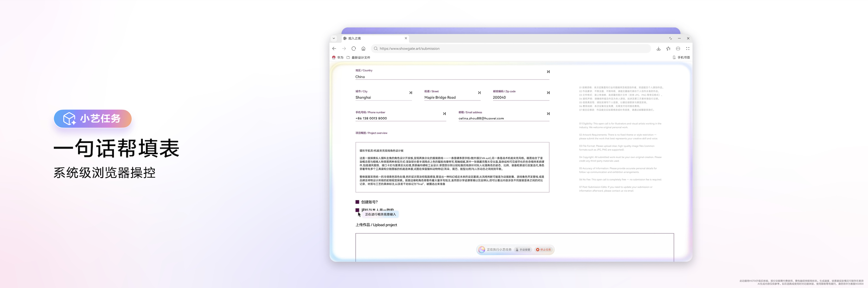Open the user profile avatar icon
The image size is (868, 288).
pos(678,49)
